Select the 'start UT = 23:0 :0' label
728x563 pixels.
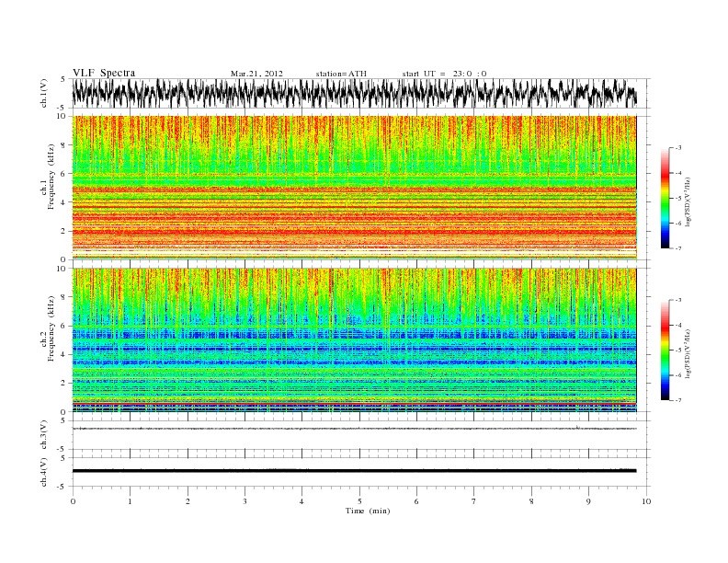(444, 74)
